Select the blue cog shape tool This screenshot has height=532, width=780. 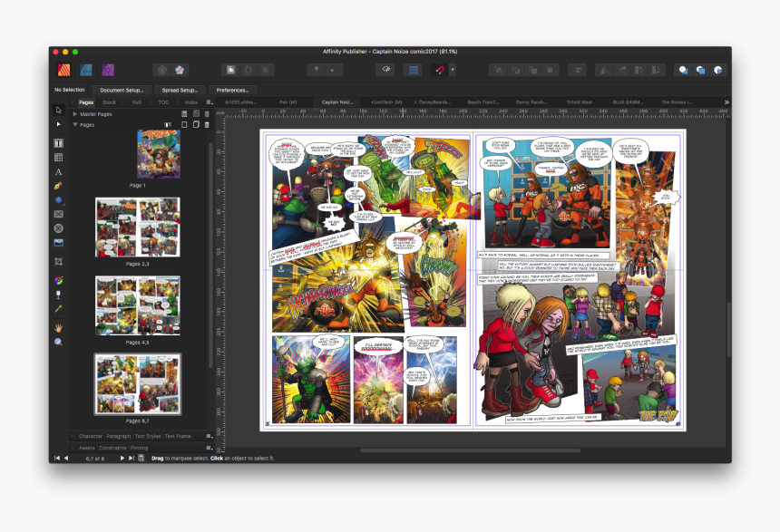coord(58,200)
